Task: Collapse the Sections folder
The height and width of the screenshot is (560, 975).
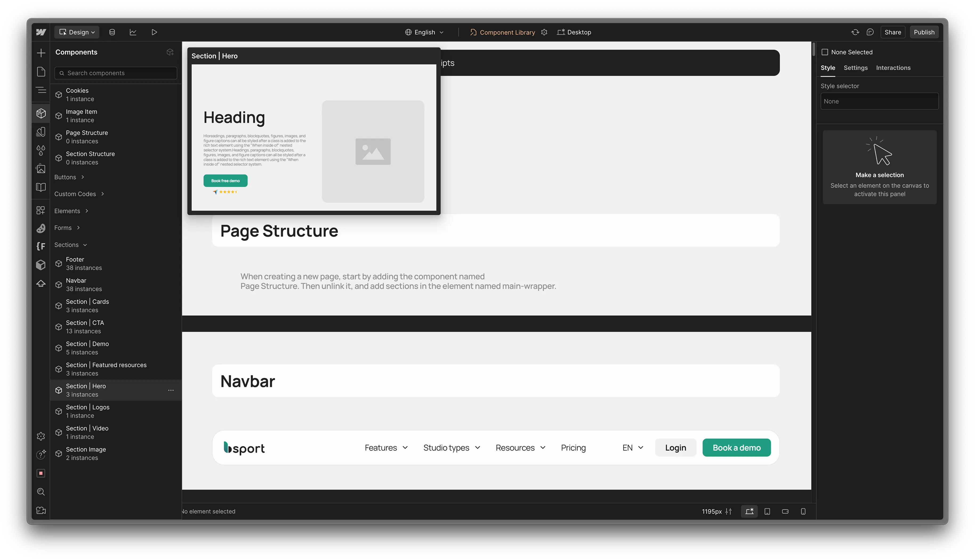Action: (71, 245)
